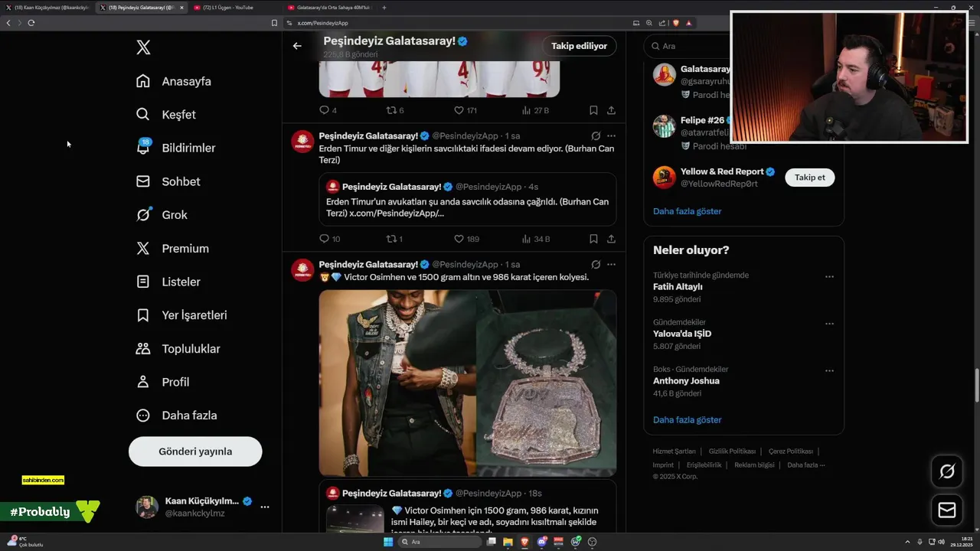Viewport: 980px width, 551px height.
Task: Click the page vertical scrollbar
Action: pyautogui.click(x=976, y=386)
